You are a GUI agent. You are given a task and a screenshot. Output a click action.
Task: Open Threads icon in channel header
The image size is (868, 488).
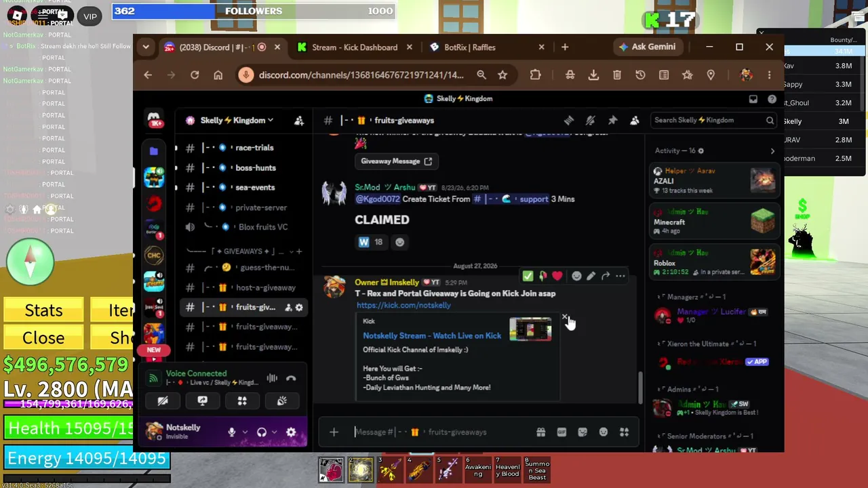tap(569, 121)
